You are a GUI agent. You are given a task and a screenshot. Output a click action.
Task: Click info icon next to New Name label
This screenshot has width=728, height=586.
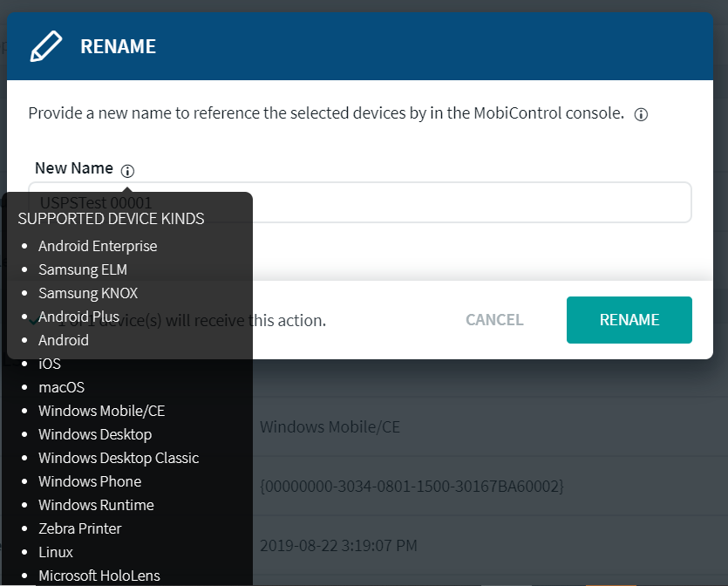coord(128,171)
